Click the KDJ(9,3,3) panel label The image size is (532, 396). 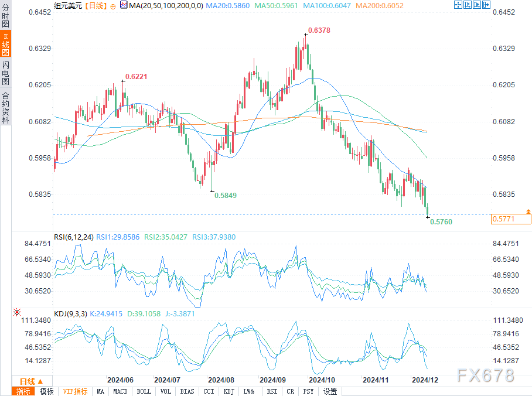pos(70,313)
